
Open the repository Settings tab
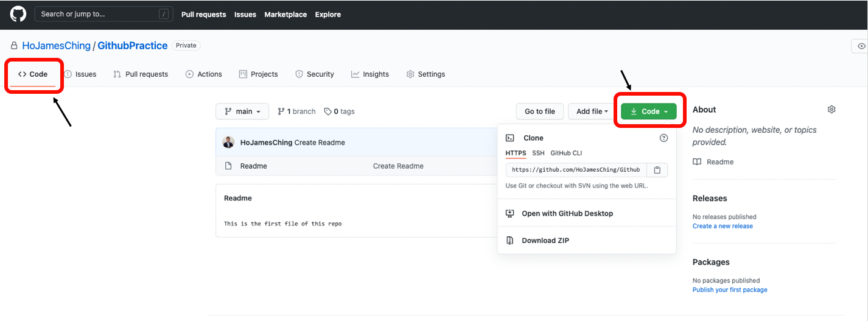click(x=425, y=74)
